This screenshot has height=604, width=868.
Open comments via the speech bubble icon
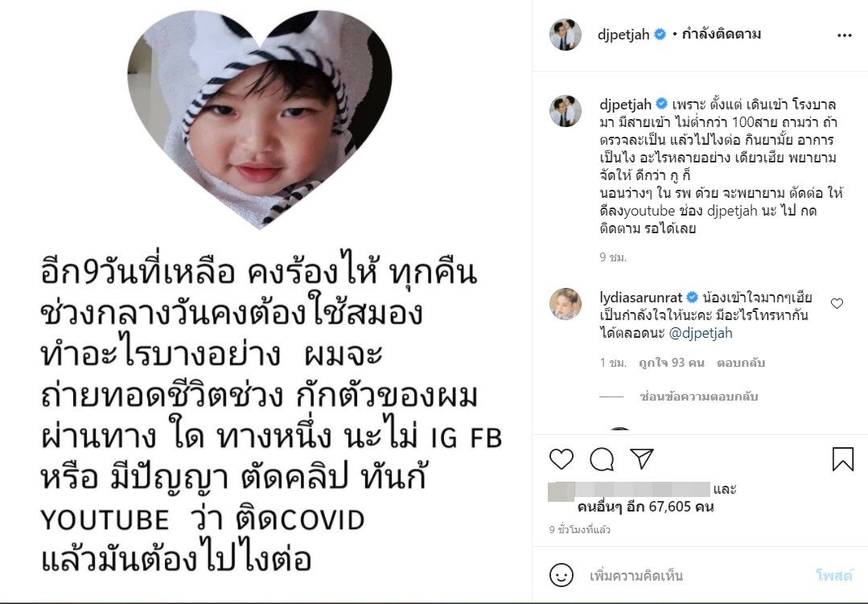(x=601, y=459)
